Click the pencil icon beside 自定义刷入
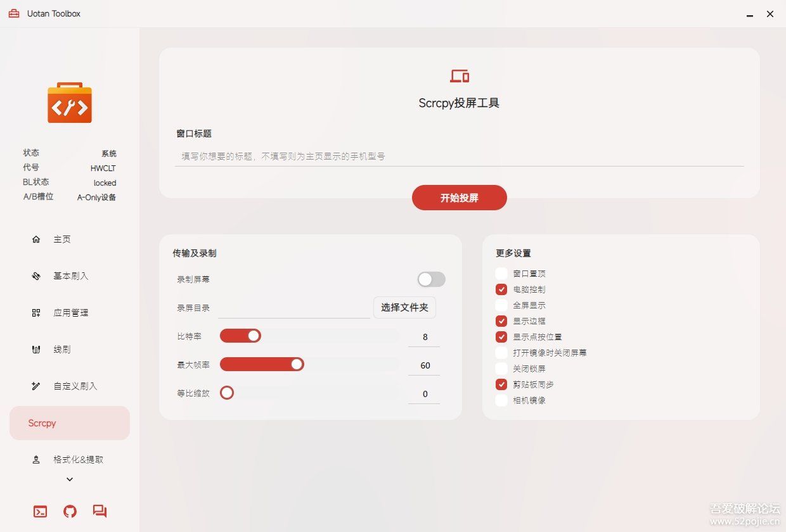 click(x=36, y=386)
